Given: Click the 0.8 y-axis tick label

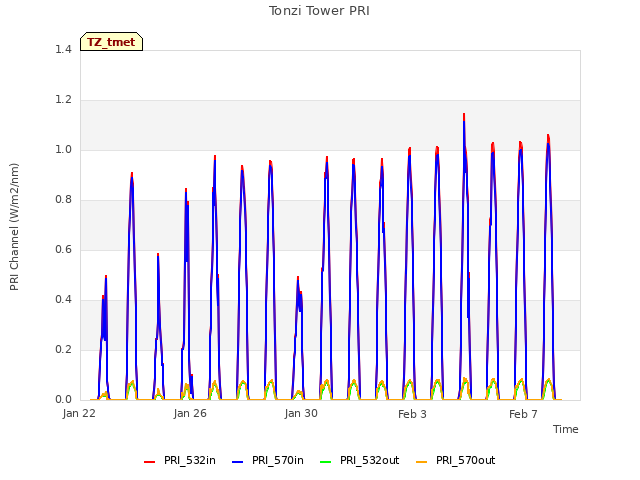Looking at the screenshot, I should tap(63, 200).
